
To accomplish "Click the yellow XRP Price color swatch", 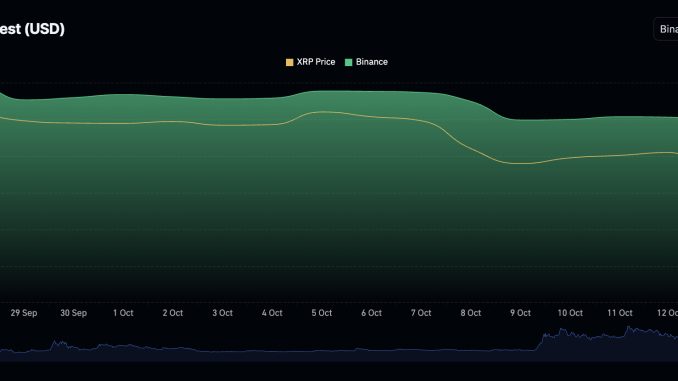I will (290, 62).
